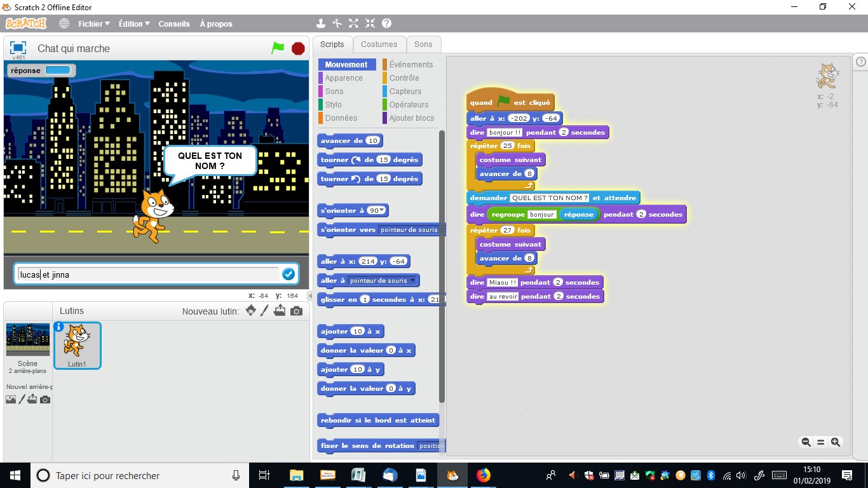Screen dimensions: 868x488
Task: Toggle full screen stage mode icon
Action: coord(18,48)
